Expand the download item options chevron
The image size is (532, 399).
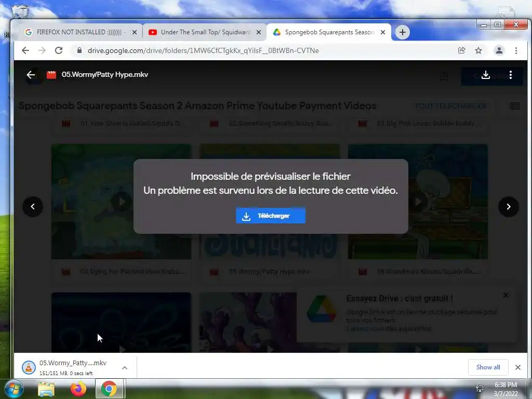[x=125, y=368]
